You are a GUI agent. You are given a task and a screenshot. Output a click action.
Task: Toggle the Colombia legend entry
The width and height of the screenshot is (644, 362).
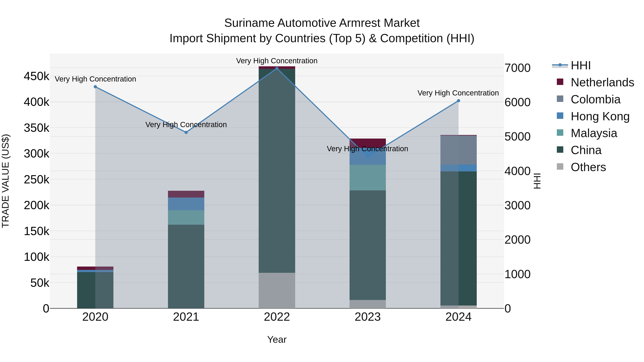[x=589, y=99]
